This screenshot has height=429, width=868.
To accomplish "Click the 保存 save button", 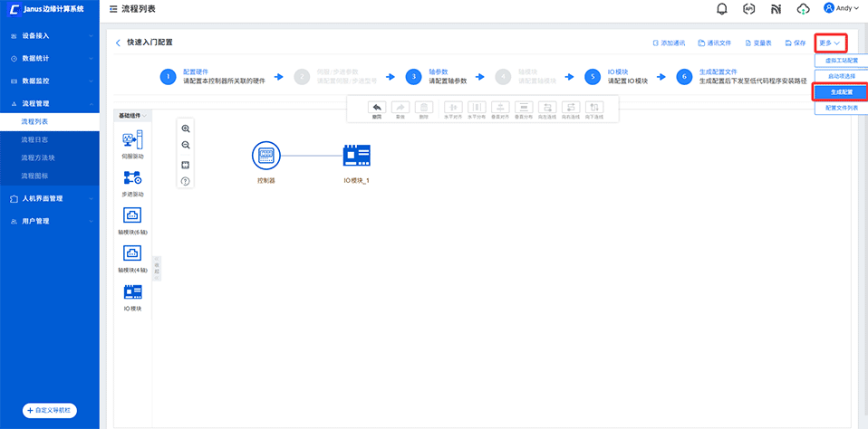I will (795, 43).
